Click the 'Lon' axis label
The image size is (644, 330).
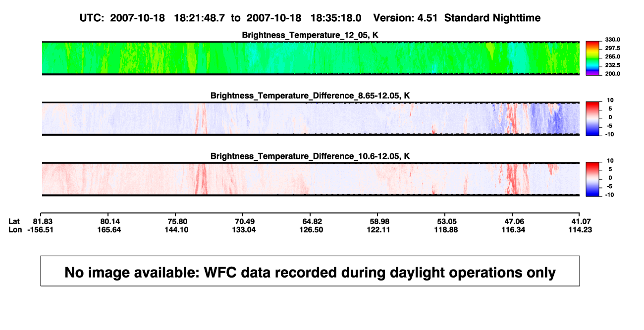point(15,230)
